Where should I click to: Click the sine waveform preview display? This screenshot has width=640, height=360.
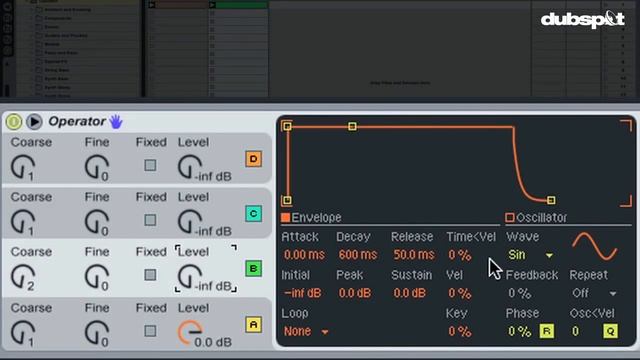click(595, 247)
